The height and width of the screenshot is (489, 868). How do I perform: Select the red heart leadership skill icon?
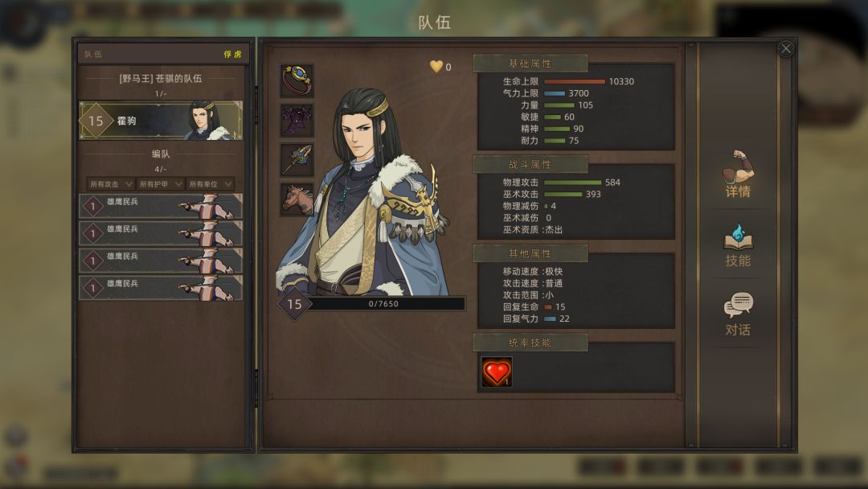(x=496, y=372)
